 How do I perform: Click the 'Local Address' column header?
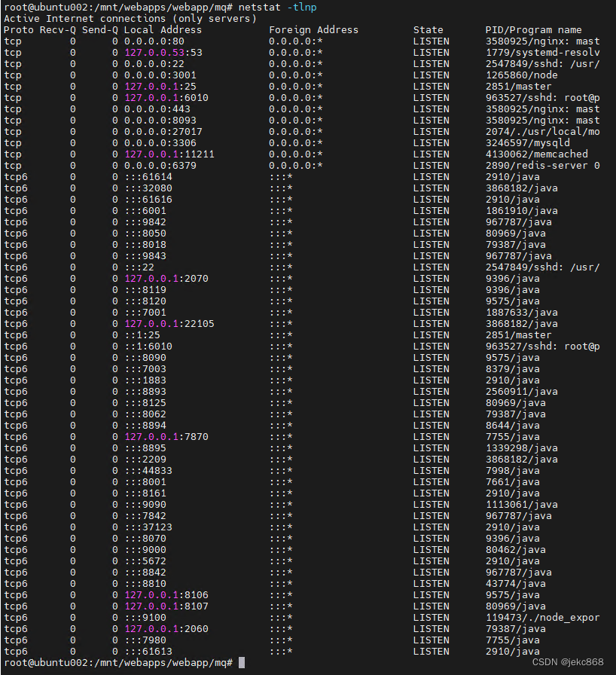coord(163,29)
